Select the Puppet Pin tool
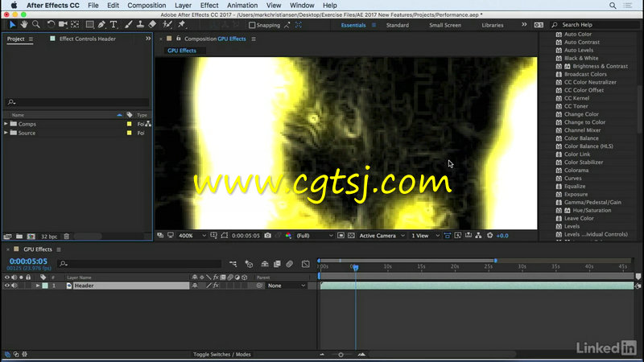The width and height of the screenshot is (644, 362). (x=181, y=25)
